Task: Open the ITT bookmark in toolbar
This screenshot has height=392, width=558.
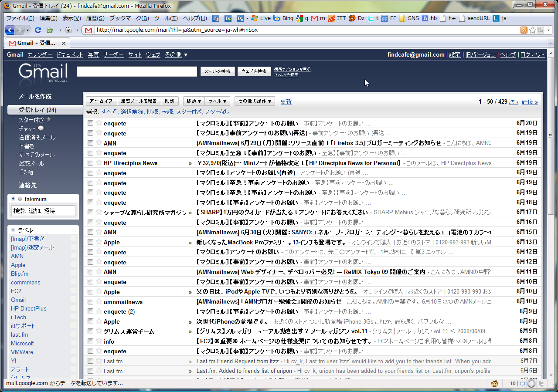Action: [337, 18]
